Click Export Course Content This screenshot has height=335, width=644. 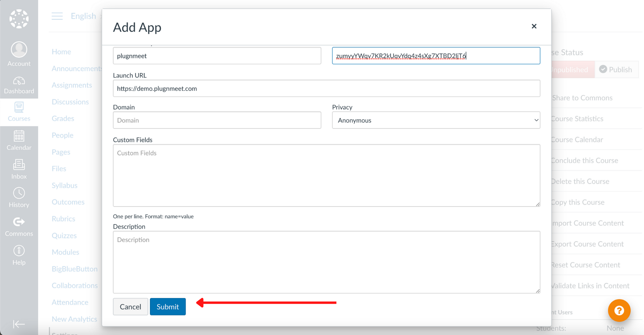tap(587, 244)
